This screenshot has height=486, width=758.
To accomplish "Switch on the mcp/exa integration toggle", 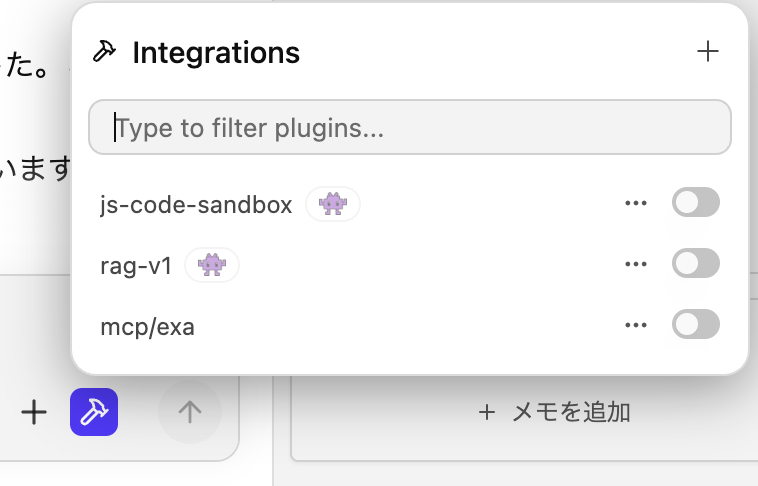I will (695, 325).
